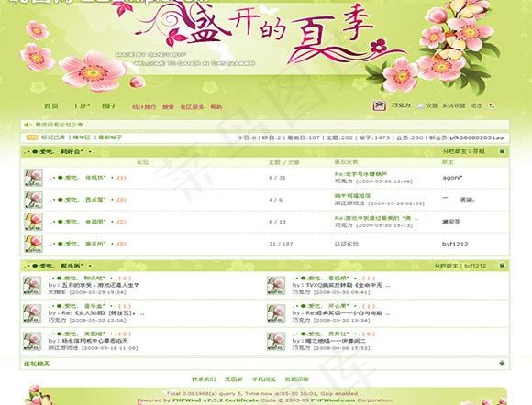Open the 最新帖子 link

click(x=110, y=137)
